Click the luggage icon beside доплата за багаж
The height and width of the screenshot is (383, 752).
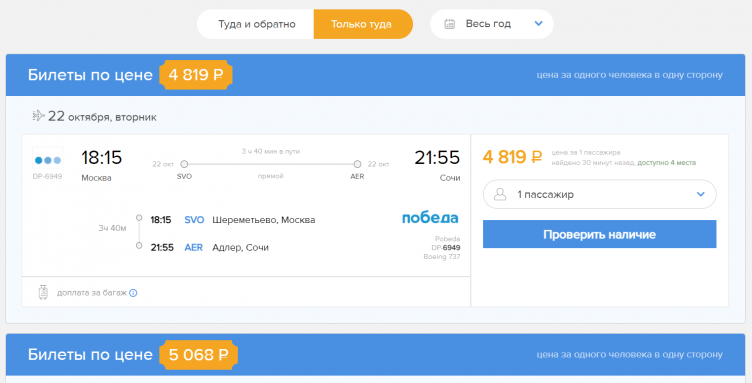click(43, 292)
